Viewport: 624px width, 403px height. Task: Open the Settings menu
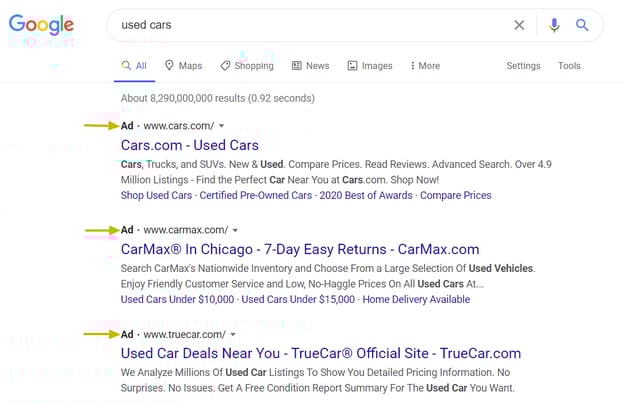[523, 66]
